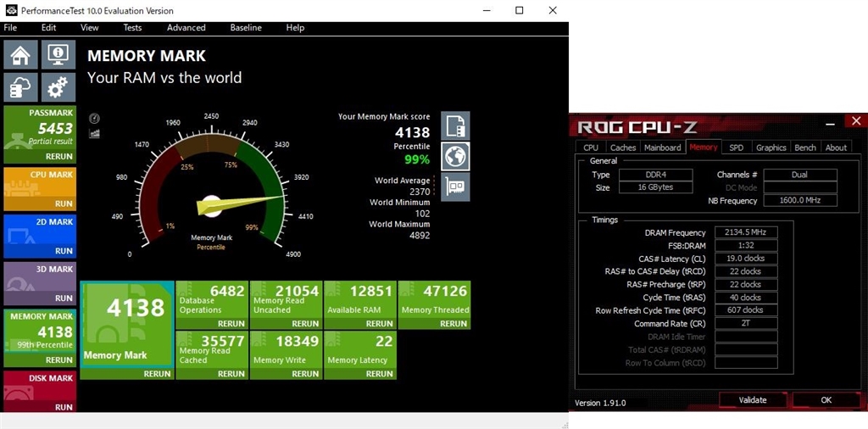Open the View menu
This screenshot has height=429, width=868.
pyautogui.click(x=89, y=28)
